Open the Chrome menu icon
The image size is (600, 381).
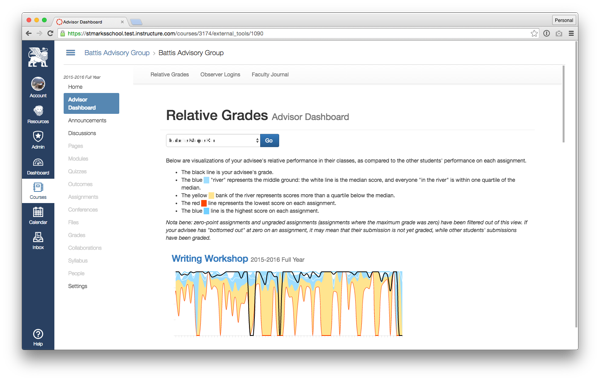[x=571, y=33]
